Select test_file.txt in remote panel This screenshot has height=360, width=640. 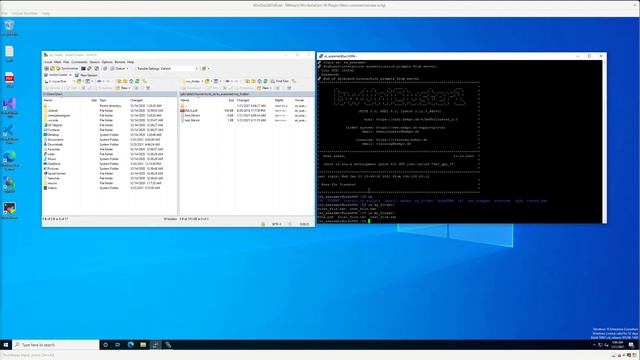pyautogui.click(x=191, y=120)
